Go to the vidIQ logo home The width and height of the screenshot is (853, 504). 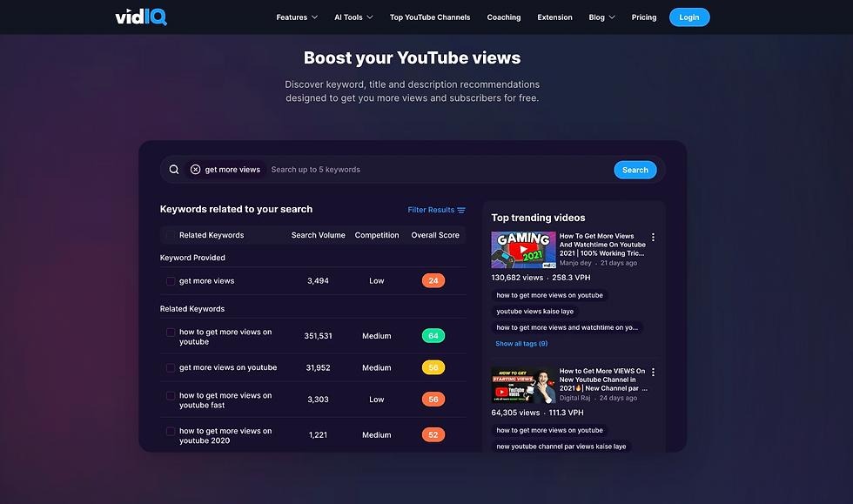(x=141, y=17)
